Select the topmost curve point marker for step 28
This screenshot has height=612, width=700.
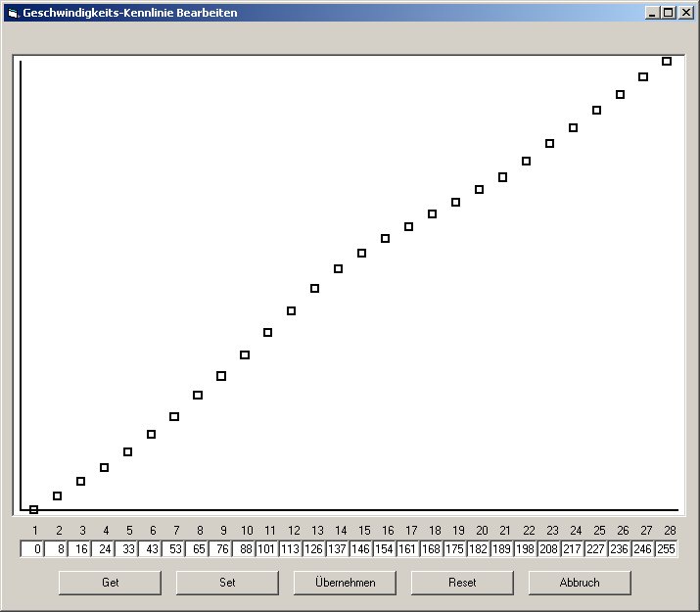(667, 61)
